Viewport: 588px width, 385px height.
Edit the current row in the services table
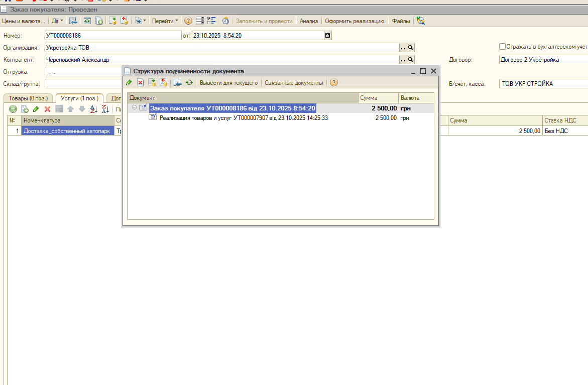coord(36,109)
